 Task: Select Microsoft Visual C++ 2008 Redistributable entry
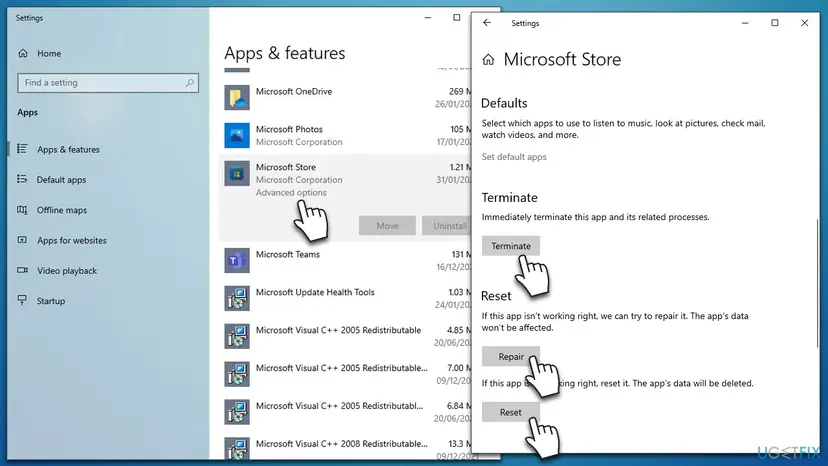(345, 448)
